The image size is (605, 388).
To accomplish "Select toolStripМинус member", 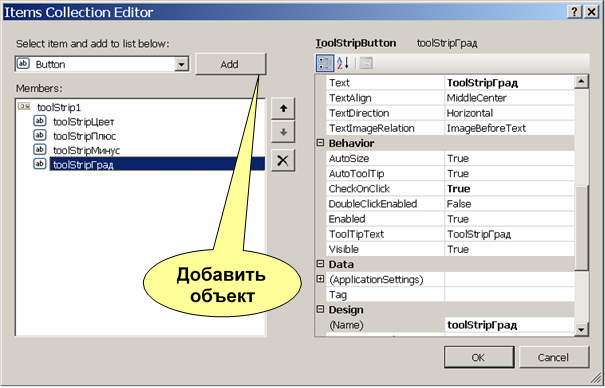I will (86, 150).
